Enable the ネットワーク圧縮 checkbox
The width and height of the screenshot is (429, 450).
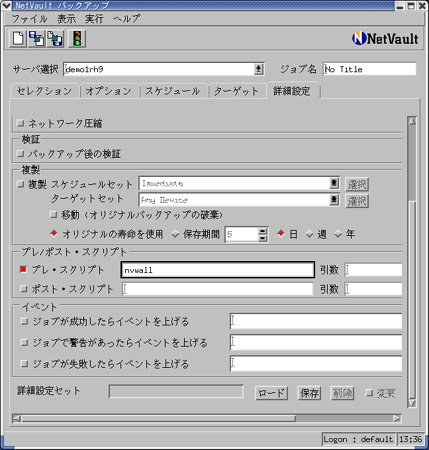point(21,123)
